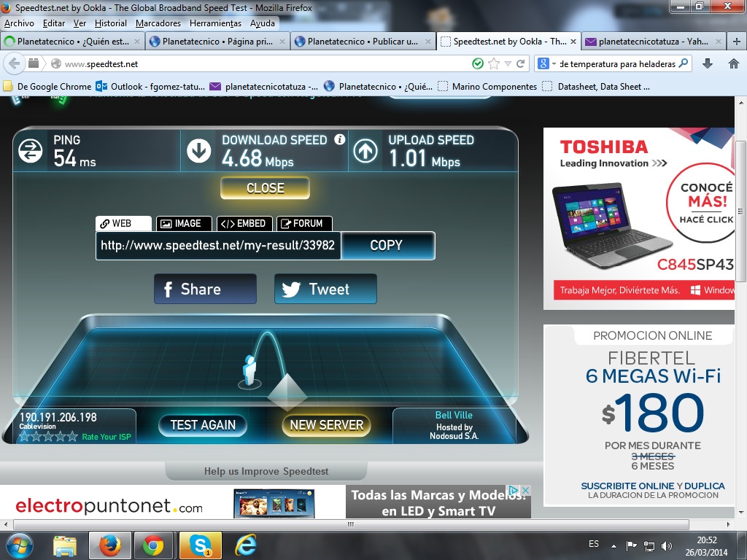This screenshot has height=560, width=747.
Task: Open a new tab with plus button
Action: (x=737, y=42)
